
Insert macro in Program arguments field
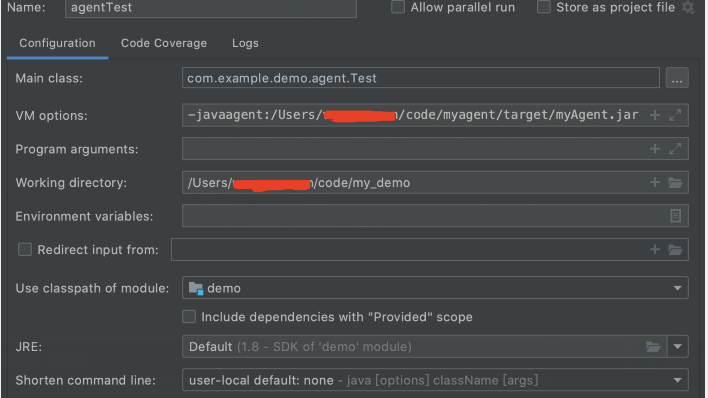tap(655, 149)
